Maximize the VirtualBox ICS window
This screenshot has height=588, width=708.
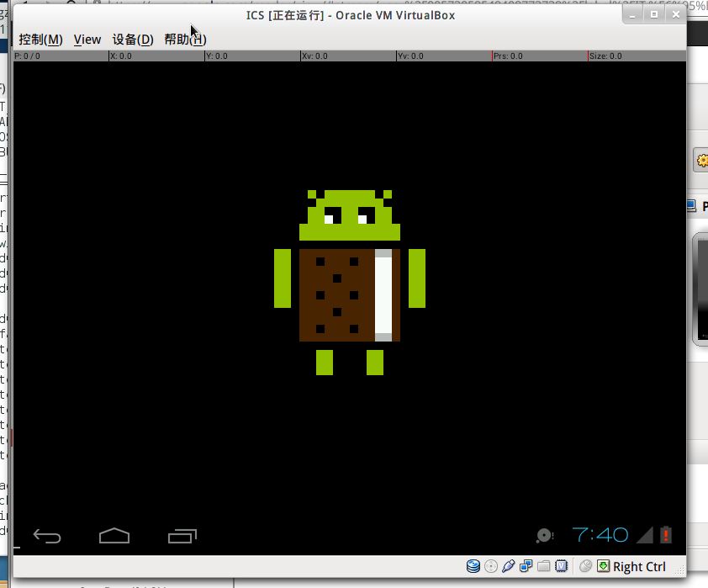[x=654, y=15]
